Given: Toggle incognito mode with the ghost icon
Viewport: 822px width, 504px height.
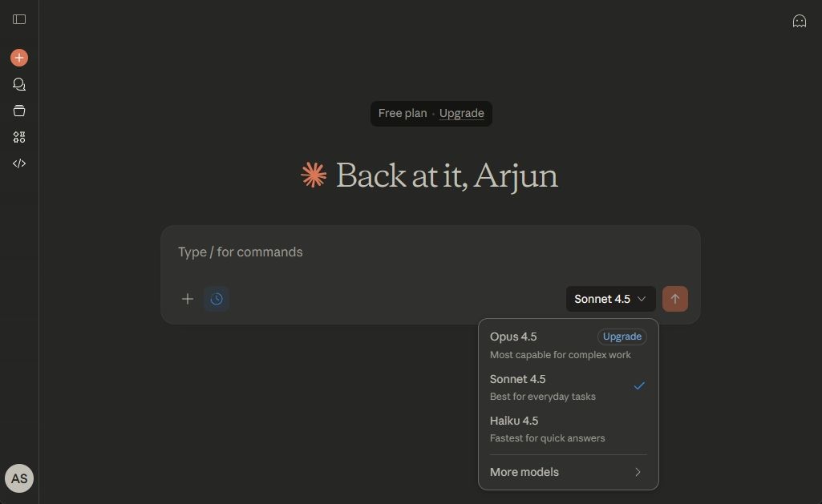Looking at the screenshot, I should point(800,20).
